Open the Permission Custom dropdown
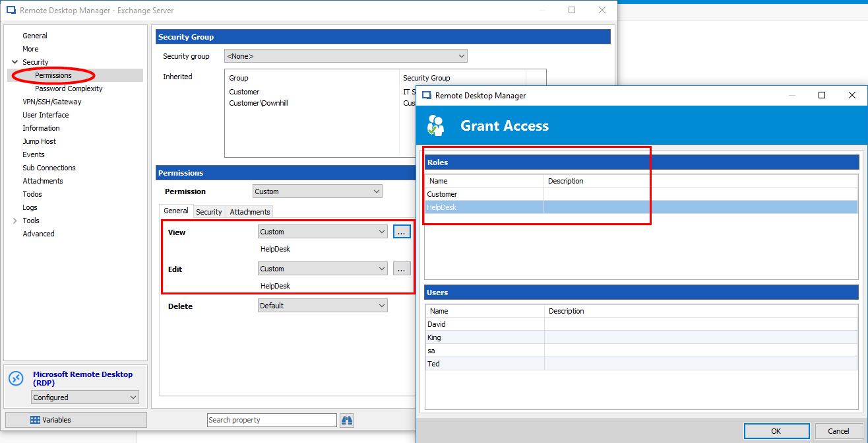868x443 pixels. click(x=317, y=191)
